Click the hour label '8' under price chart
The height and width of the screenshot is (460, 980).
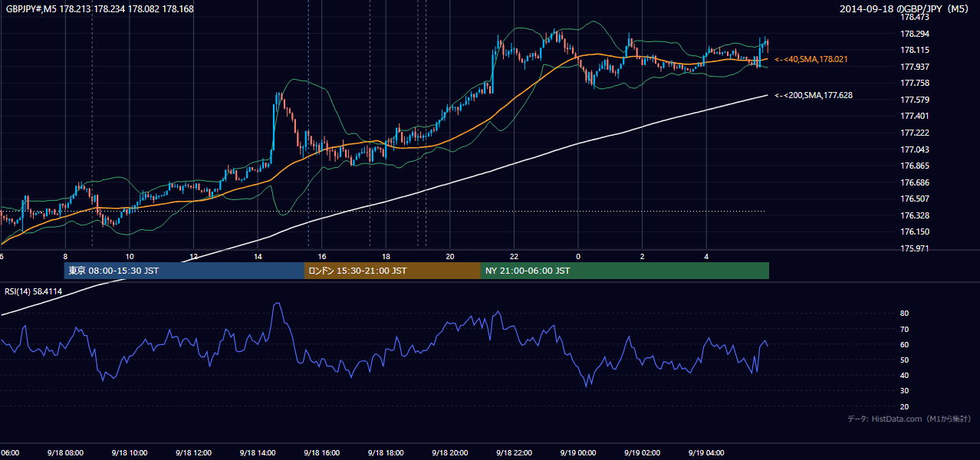(x=65, y=256)
